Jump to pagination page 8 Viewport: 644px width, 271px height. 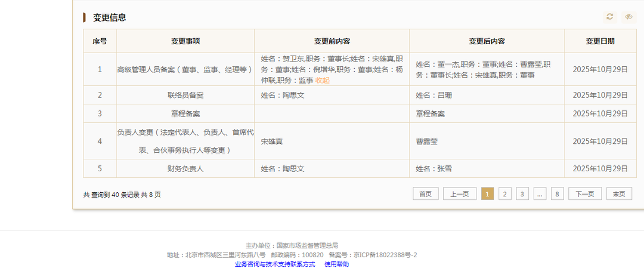point(557,193)
